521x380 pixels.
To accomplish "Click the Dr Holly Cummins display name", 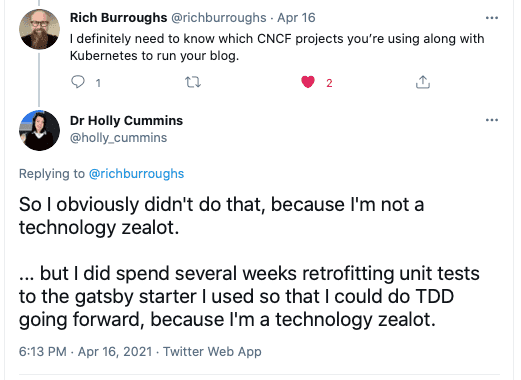I will (x=126, y=120).
